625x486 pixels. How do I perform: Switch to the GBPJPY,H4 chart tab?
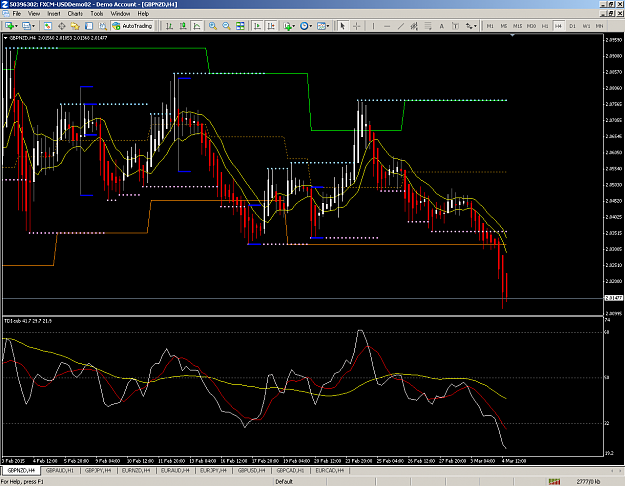pos(98,470)
